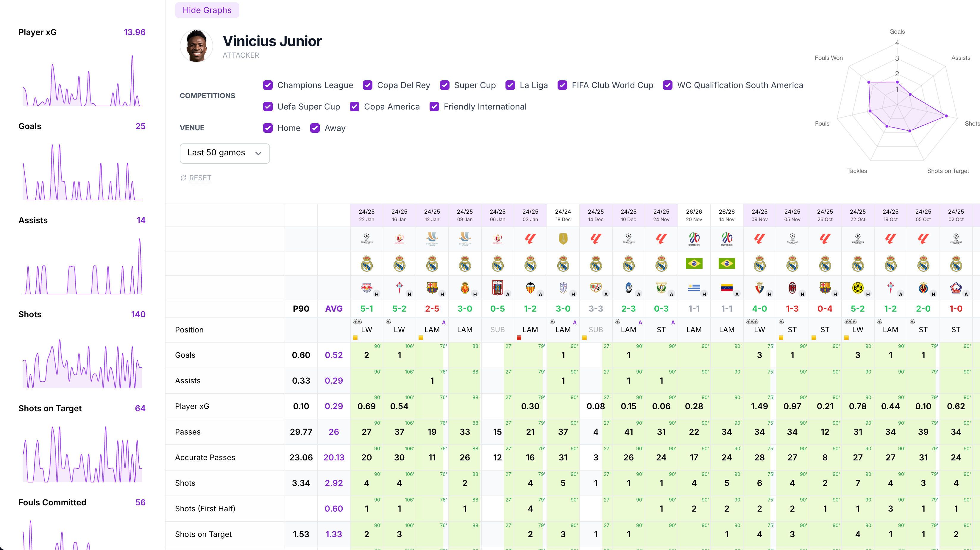The height and width of the screenshot is (550, 980).
Task: Click the Real Madrid crest for 22 Jan
Action: [x=367, y=263]
